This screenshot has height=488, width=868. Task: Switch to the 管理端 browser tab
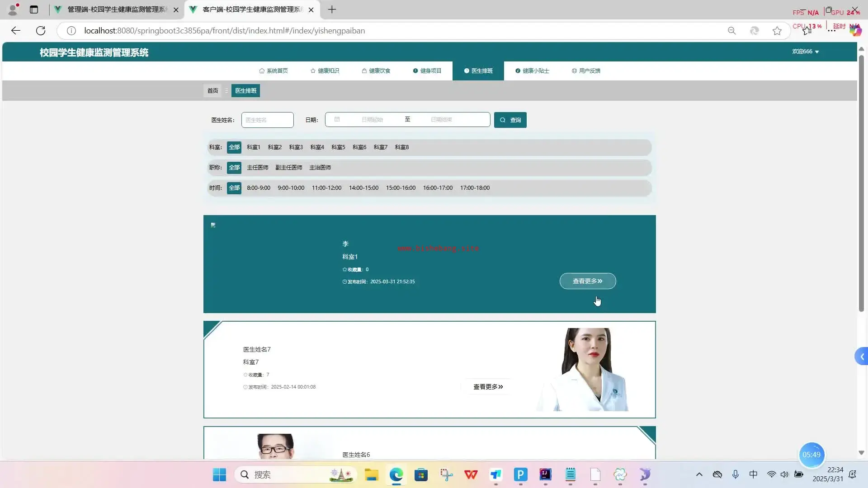117,9
